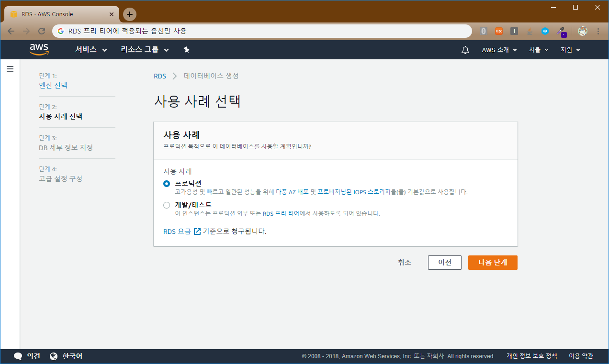Open the RDS 프리 티어 link

(x=281, y=213)
